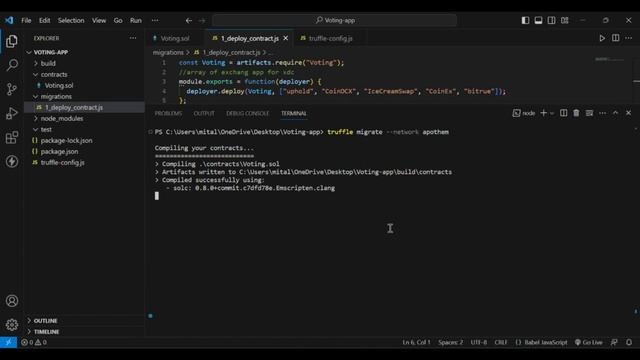
Task: Click the remote window indicator in status bar
Action: click(8, 342)
